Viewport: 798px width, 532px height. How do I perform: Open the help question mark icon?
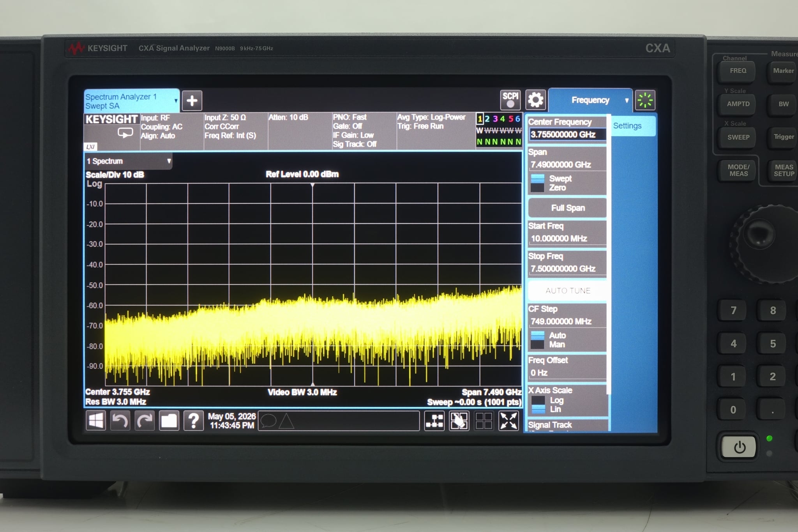pos(194,421)
